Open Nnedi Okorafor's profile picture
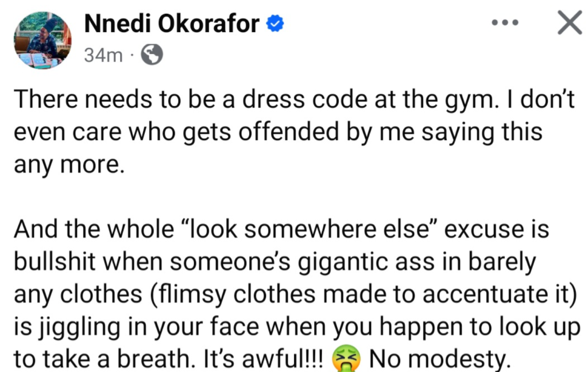Viewport: 588px width, 372px height. [x=42, y=40]
